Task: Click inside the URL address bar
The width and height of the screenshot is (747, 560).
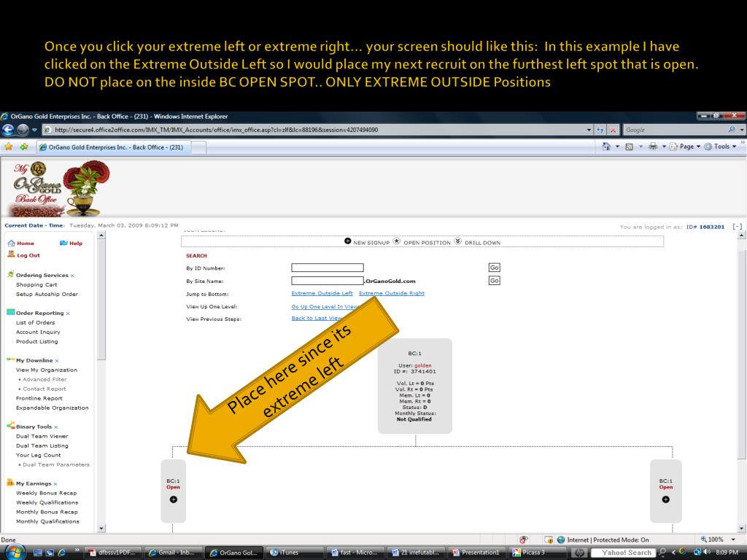Action: [314, 130]
